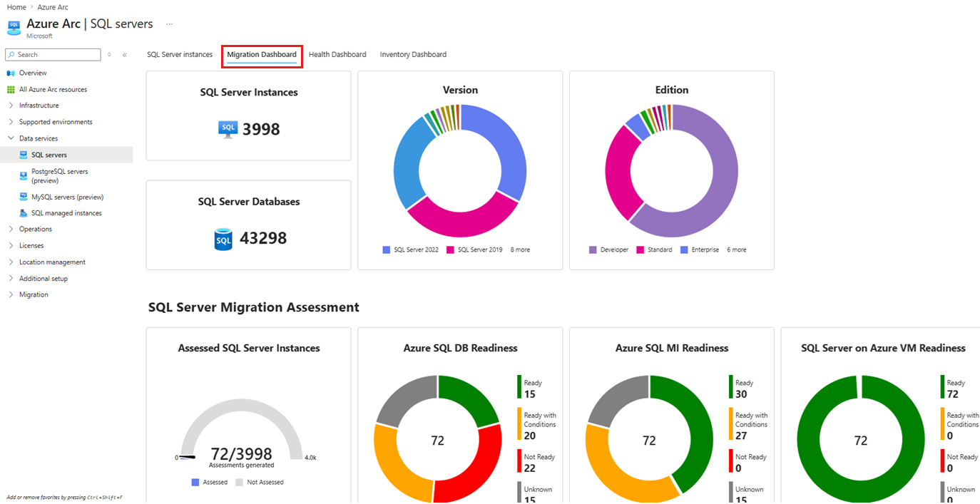Collapse the Data services section
Screen dimensions: 980x504
[x=11, y=138]
